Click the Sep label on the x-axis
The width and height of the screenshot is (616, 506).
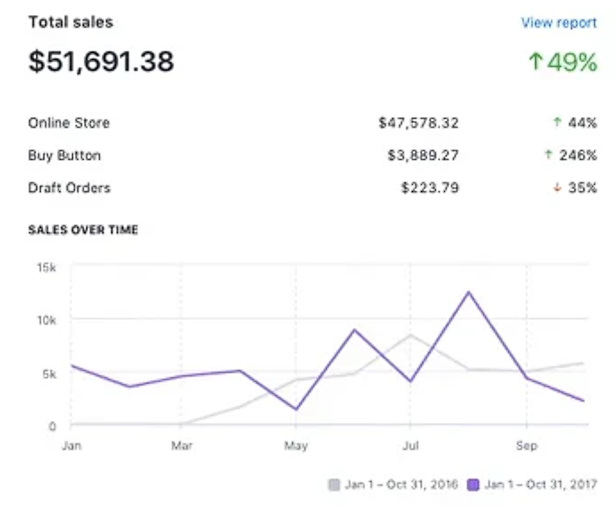click(525, 445)
